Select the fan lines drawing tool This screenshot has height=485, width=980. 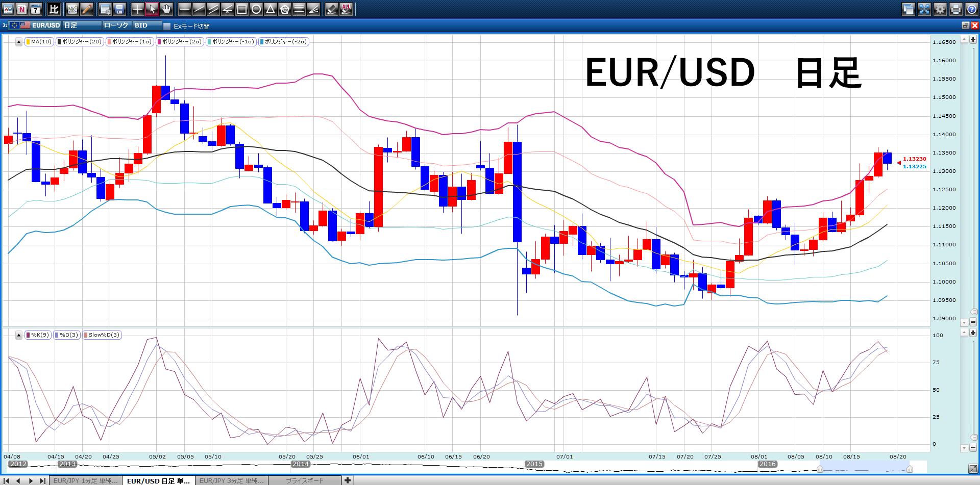[313, 9]
